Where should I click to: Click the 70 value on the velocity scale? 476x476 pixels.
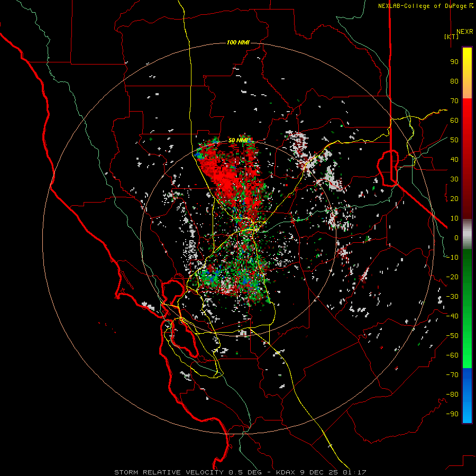tap(454, 101)
